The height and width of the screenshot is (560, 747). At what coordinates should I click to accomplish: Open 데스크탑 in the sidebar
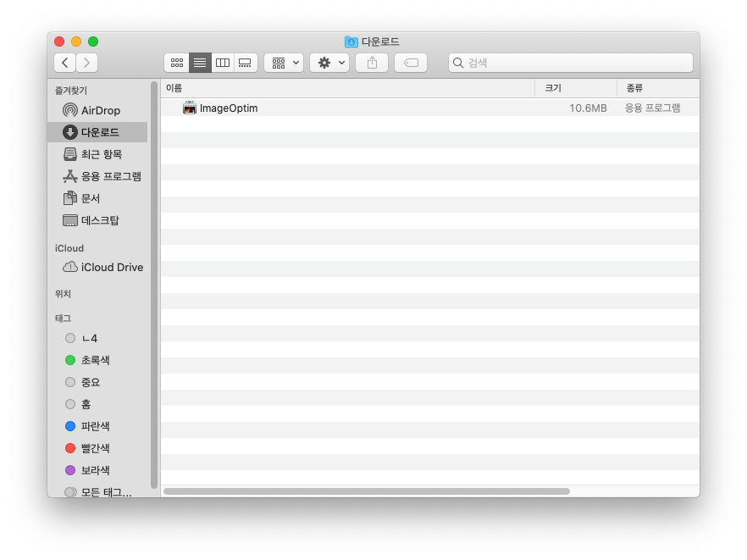[97, 220]
